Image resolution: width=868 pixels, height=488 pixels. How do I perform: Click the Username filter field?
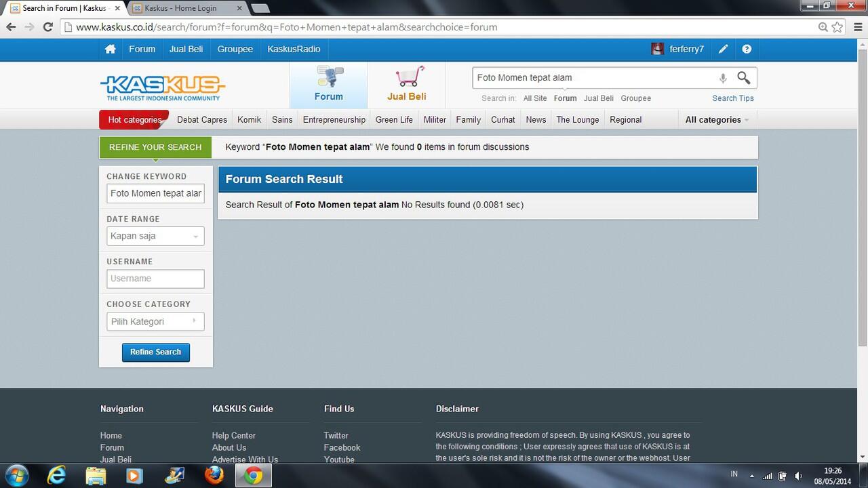[x=155, y=279]
